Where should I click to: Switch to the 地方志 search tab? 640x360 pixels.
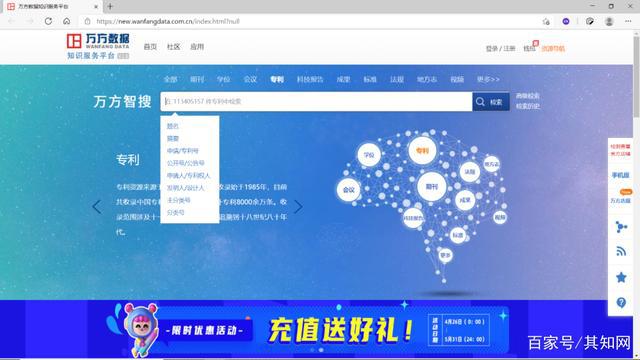pos(427,79)
